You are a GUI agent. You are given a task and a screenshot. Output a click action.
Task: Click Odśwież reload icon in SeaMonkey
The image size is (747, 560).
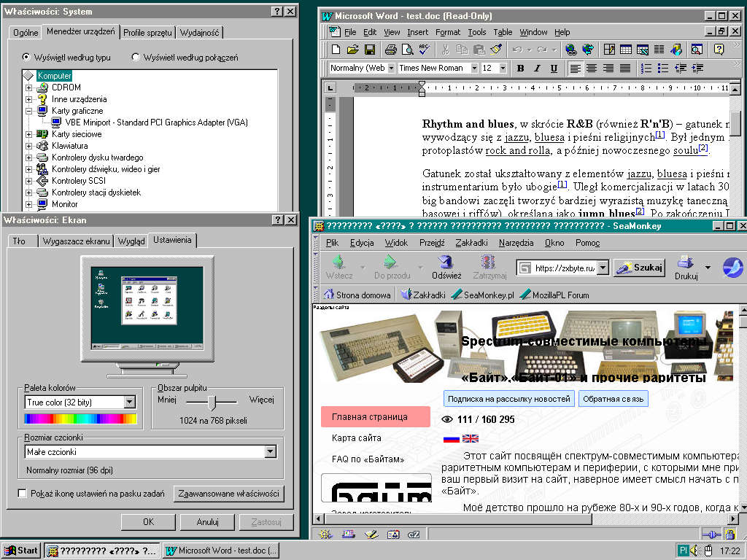tap(446, 267)
